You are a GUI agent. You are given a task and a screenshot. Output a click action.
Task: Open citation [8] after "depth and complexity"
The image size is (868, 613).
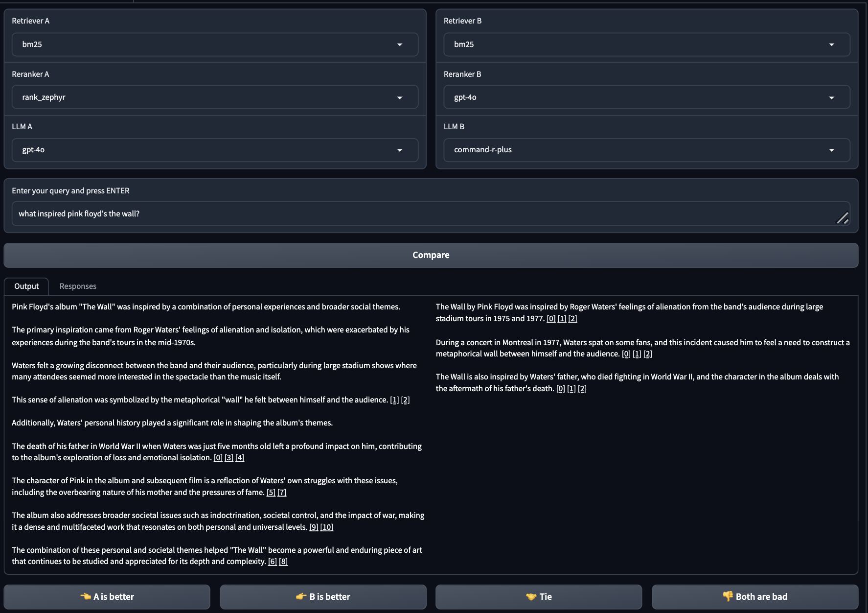[x=283, y=562]
